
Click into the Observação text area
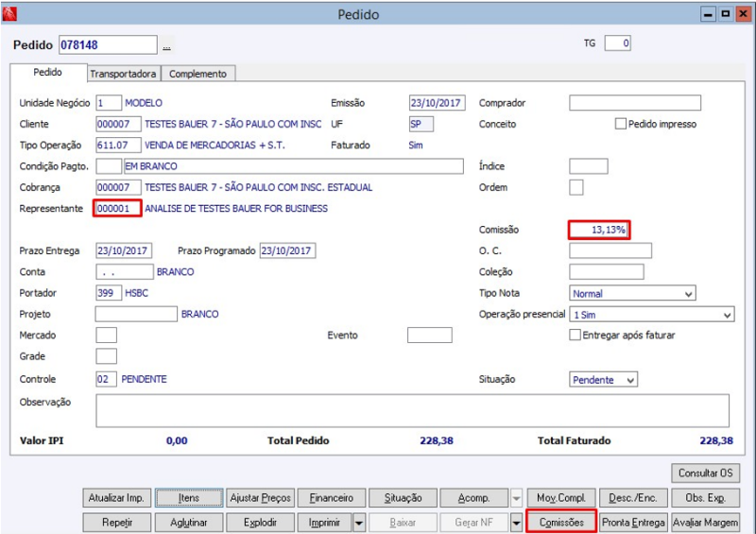(412, 411)
